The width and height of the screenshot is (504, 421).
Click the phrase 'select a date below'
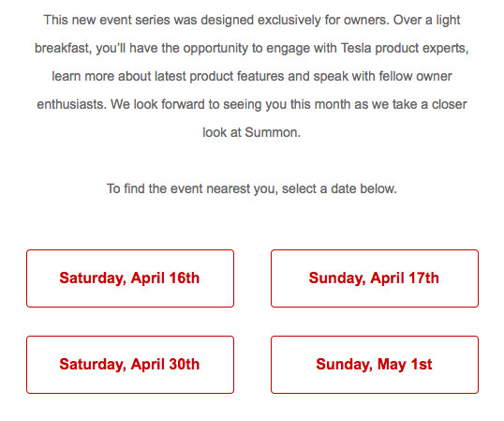[337, 188]
